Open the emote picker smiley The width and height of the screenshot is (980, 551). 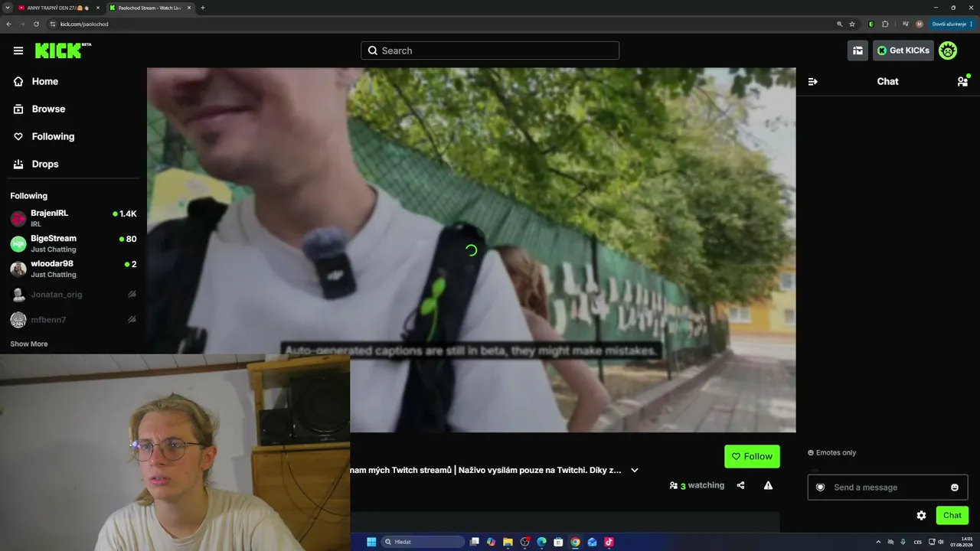coord(955,487)
